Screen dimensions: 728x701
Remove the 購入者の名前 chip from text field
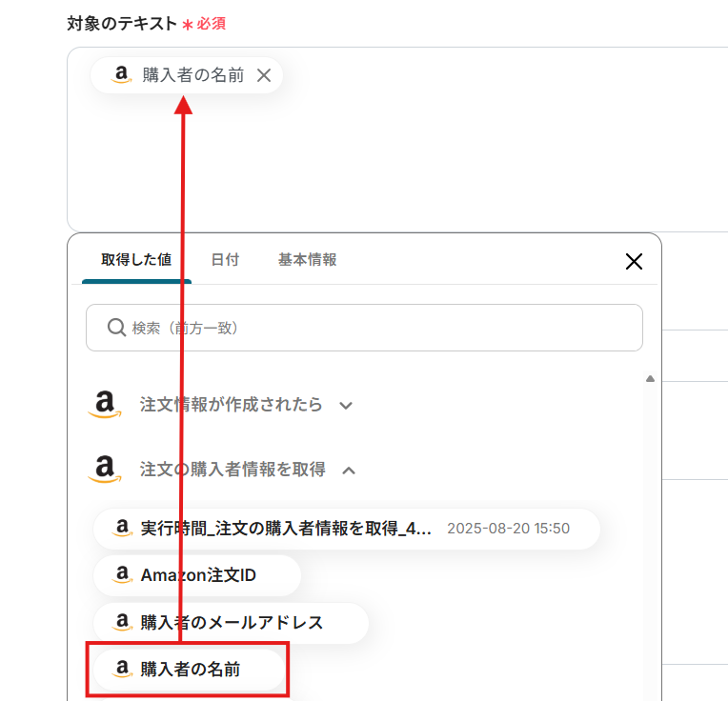264,75
